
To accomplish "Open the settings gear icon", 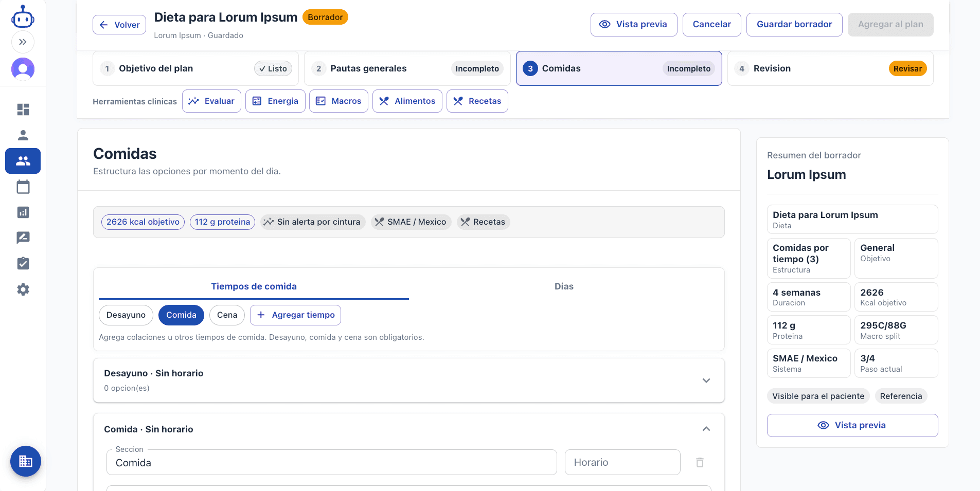I will [x=23, y=289].
